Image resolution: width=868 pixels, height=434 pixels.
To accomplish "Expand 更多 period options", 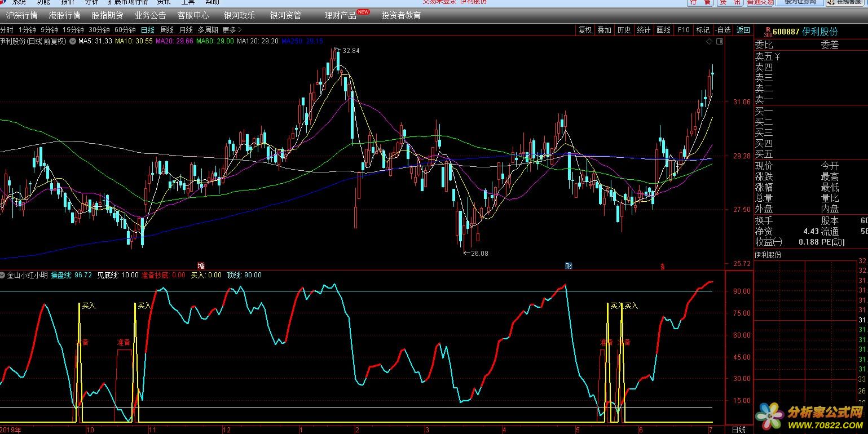I will click(x=232, y=30).
